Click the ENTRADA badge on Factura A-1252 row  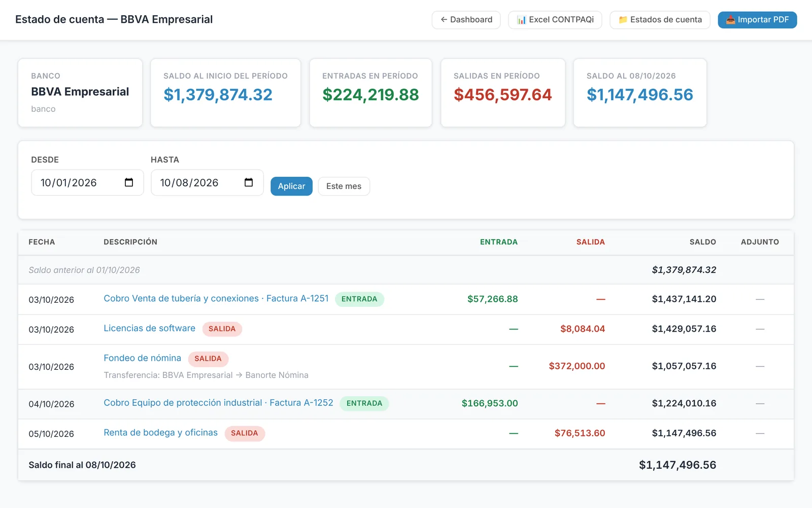[x=364, y=403]
